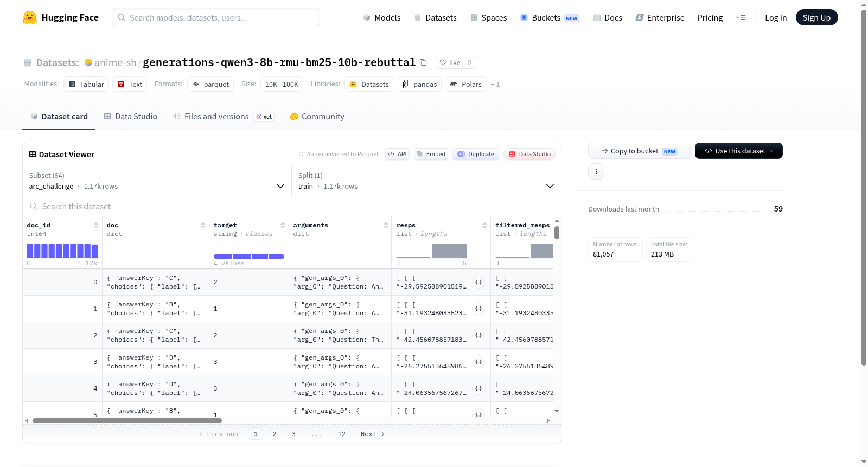This screenshot has width=868, height=467.
Task: Like the dataset with the heart button
Action: point(450,62)
